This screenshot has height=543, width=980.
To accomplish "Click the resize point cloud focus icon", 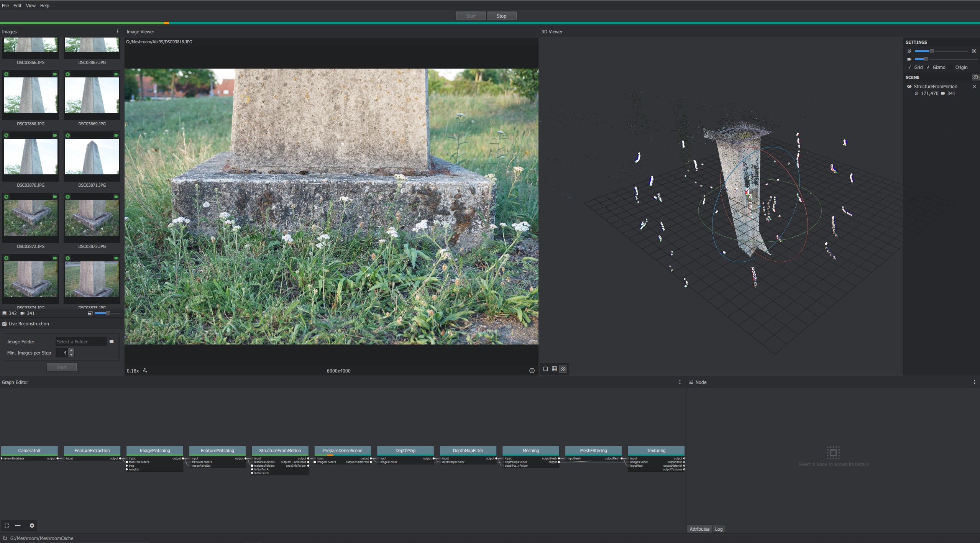I will (974, 51).
